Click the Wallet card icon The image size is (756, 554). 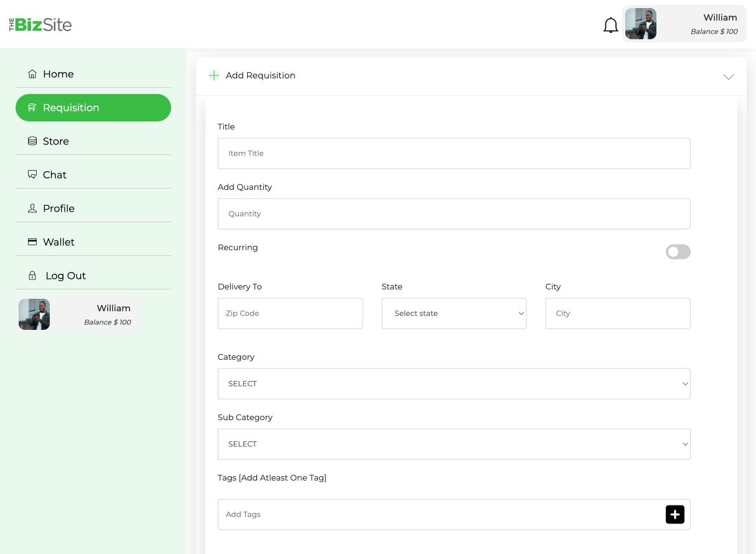click(32, 242)
